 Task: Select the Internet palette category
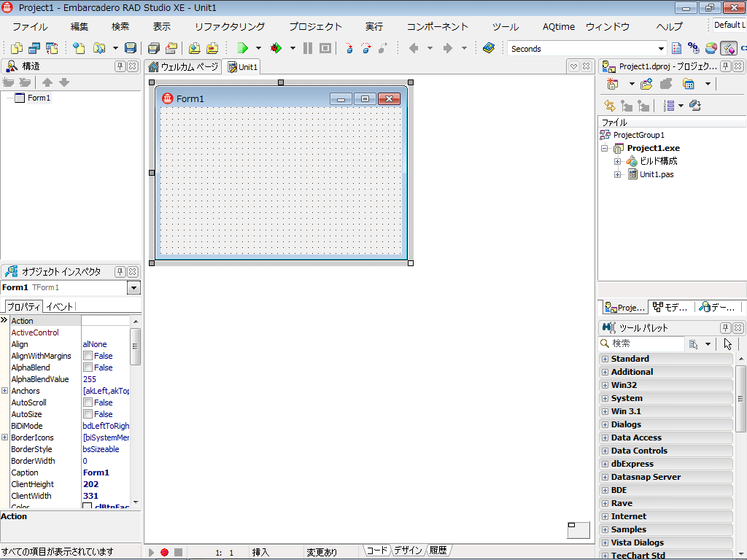(x=665, y=516)
